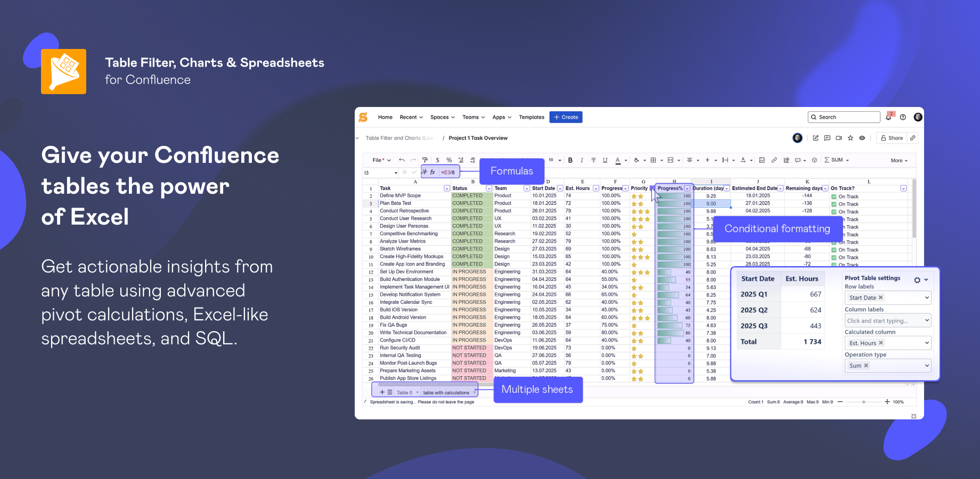Redo the spreadsheet action
980x479 pixels.
413,160
